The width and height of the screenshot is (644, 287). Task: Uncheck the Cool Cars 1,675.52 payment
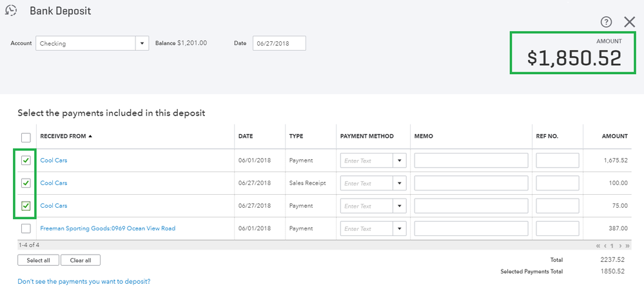[x=26, y=161]
